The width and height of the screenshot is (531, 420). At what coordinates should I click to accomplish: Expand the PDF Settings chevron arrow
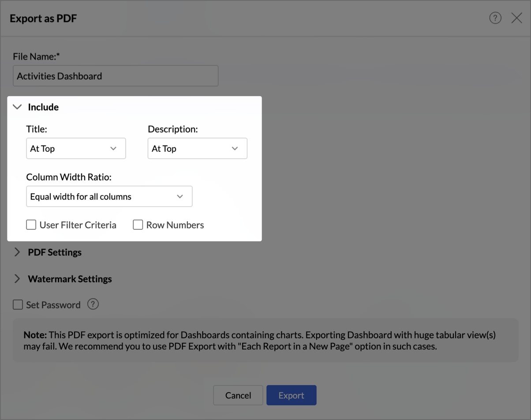click(x=17, y=252)
